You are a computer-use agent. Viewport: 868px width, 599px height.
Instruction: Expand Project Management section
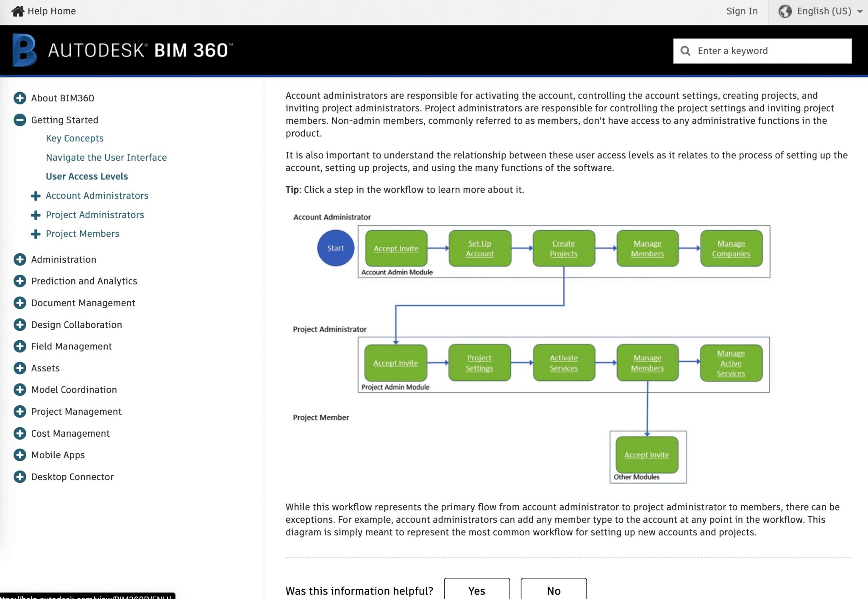pos(19,412)
